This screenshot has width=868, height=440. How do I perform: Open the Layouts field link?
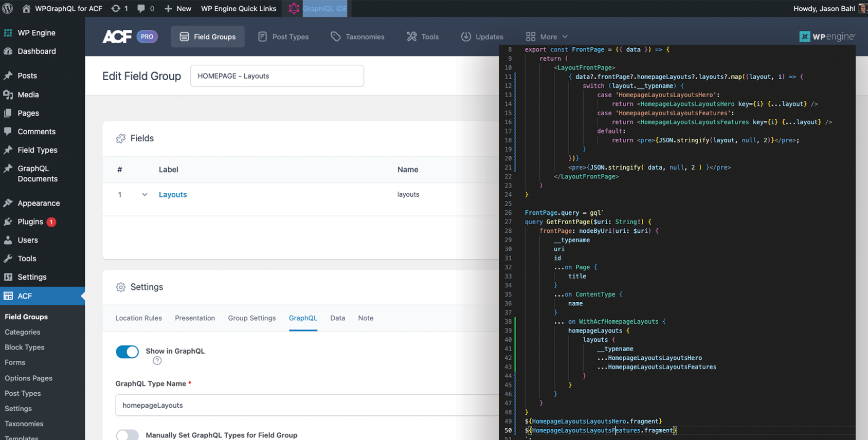(173, 194)
